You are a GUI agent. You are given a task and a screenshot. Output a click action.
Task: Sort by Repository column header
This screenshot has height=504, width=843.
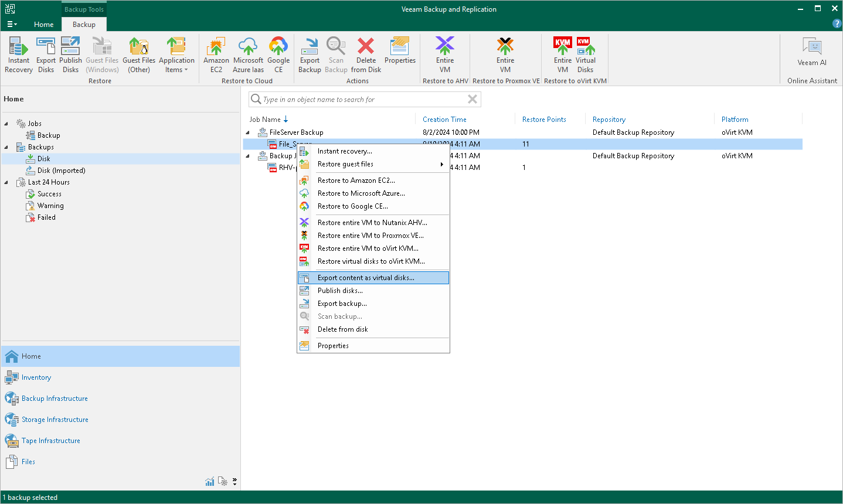pyautogui.click(x=609, y=120)
